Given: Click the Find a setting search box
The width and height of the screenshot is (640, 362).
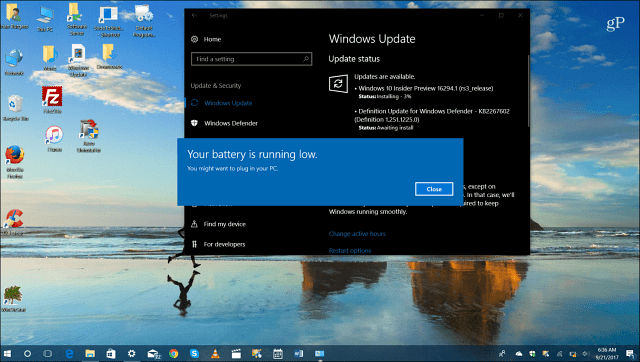Looking at the screenshot, I should point(251,59).
